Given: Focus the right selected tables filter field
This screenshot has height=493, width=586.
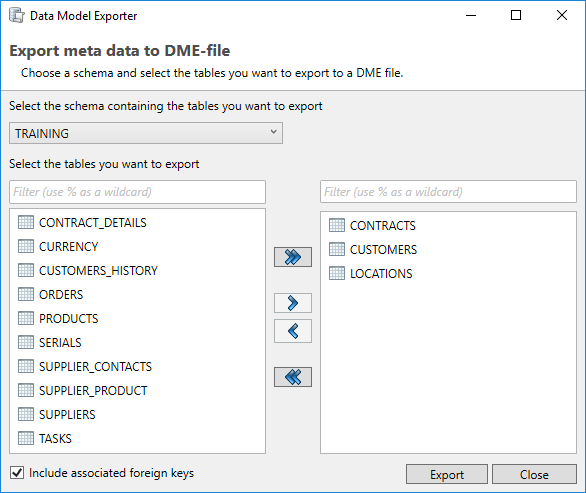Looking at the screenshot, I should click(448, 192).
